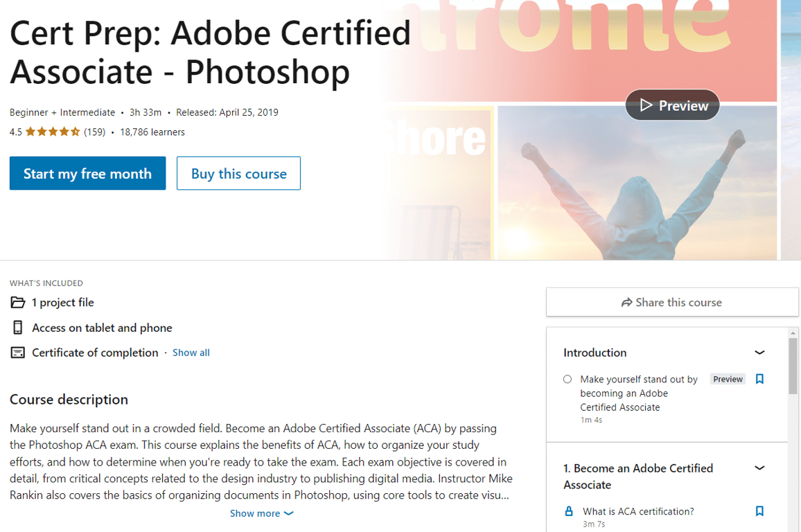Bookmark the 'What is ACA certification?' video
This screenshot has height=532, width=801.
[759, 511]
